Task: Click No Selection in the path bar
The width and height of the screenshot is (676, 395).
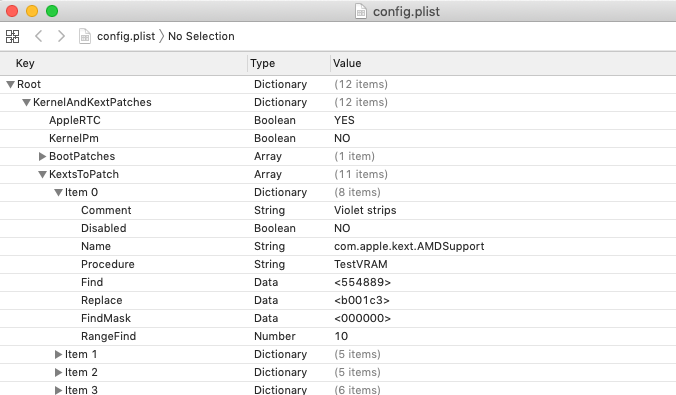Action: [x=201, y=36]
